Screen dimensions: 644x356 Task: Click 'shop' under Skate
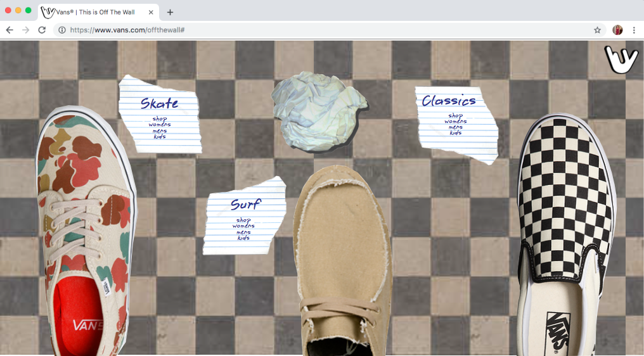pos(160,118)
